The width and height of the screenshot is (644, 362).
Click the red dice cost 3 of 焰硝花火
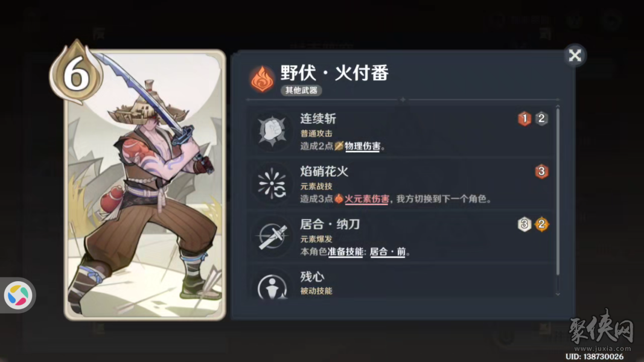click(x=541, y=171)
